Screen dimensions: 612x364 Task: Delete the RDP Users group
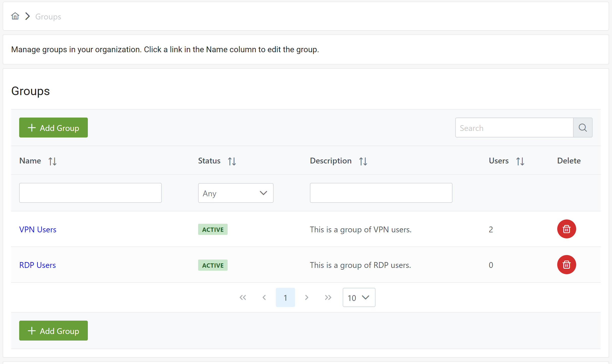coord(566,265)
